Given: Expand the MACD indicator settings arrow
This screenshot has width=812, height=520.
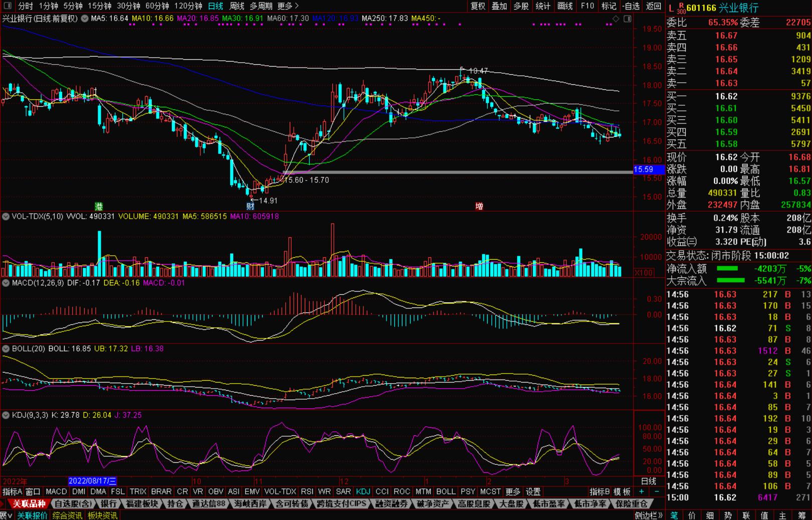Looking at the screenshot, I should click(x=6, y=283).
